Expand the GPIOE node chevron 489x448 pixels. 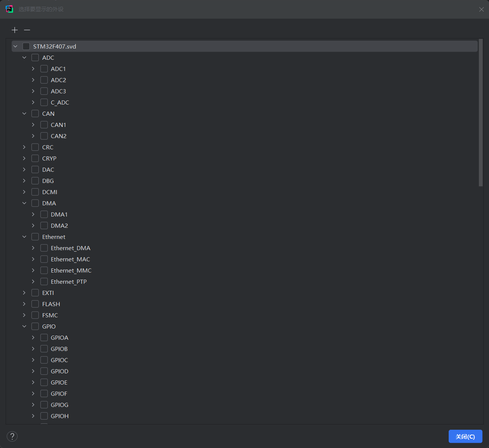click(33, 382)
